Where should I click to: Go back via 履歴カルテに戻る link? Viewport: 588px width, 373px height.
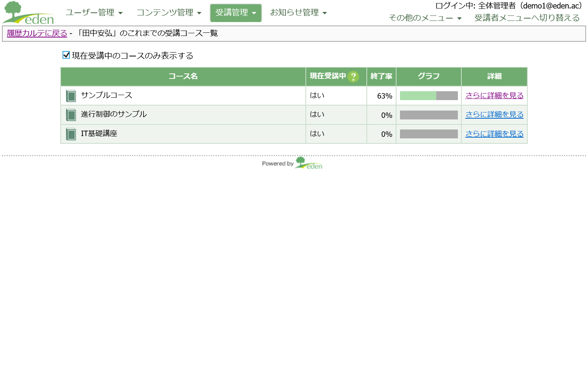(x=37, y=33)
